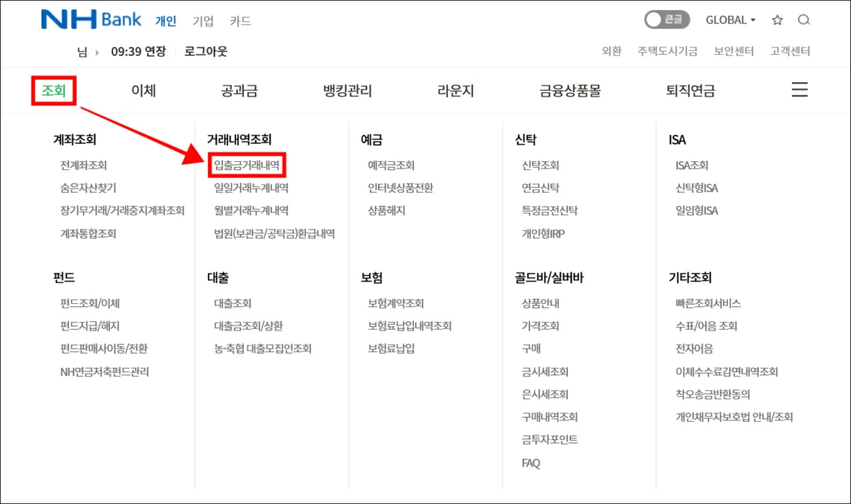
Task: Select 은시세조회 menu item
Action: pyautogui.click(x=544, y=394)
